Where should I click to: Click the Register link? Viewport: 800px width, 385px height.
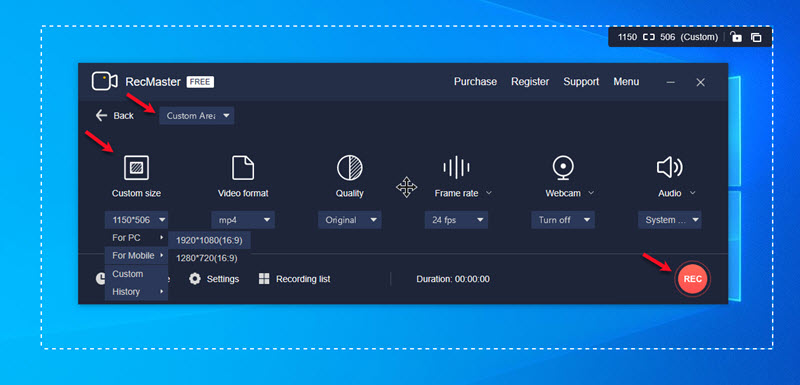click(x=530, y=82)
